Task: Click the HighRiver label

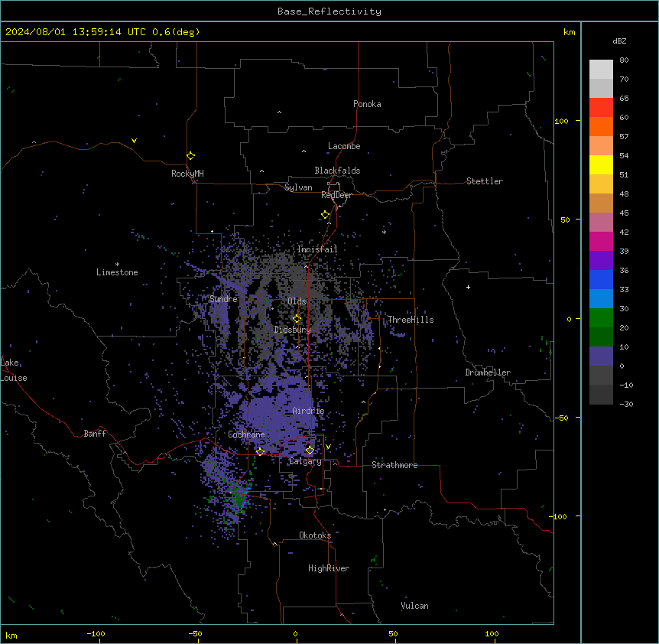Action: click(329, 568)
